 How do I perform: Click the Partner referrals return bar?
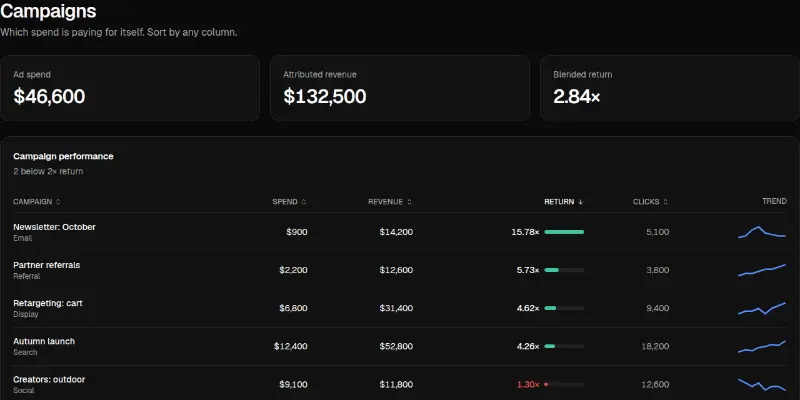click(x=564, y=270)
